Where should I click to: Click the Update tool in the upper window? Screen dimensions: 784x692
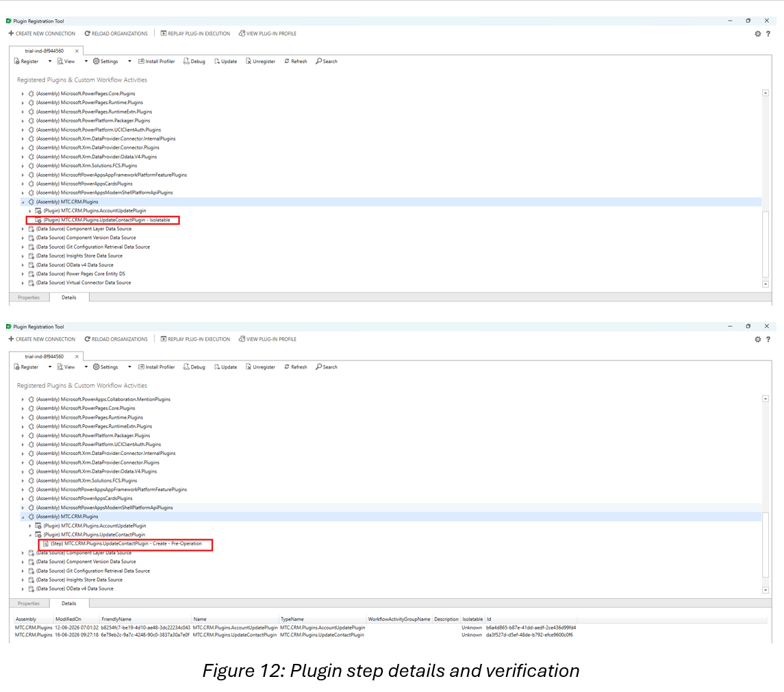[225, 62]
